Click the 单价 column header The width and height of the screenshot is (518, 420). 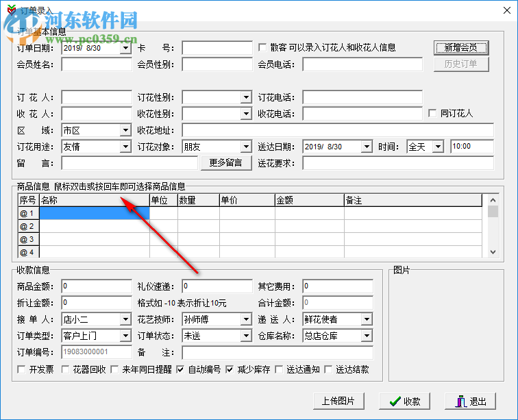247,200
